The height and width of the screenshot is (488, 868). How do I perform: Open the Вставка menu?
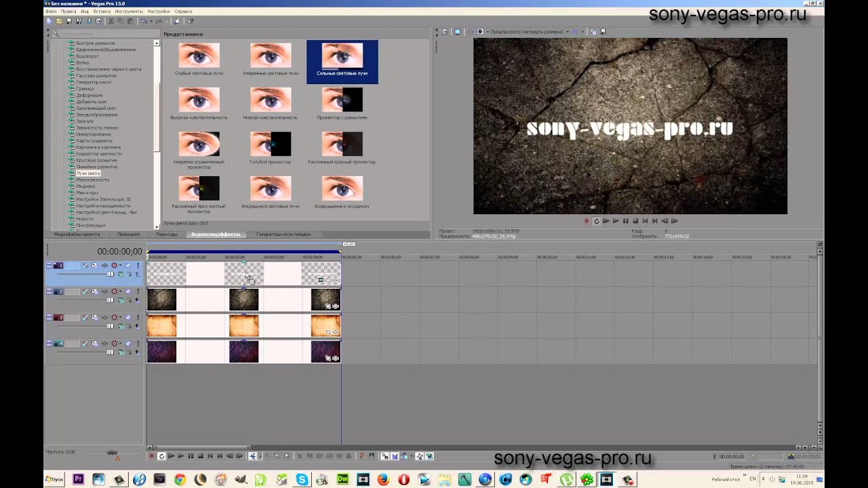pos(102,12)
